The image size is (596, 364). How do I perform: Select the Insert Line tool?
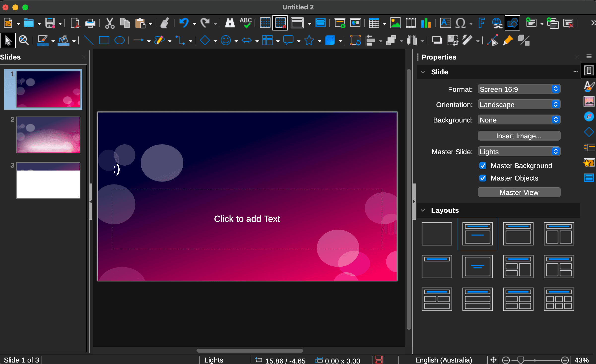(x=89, y=40)
